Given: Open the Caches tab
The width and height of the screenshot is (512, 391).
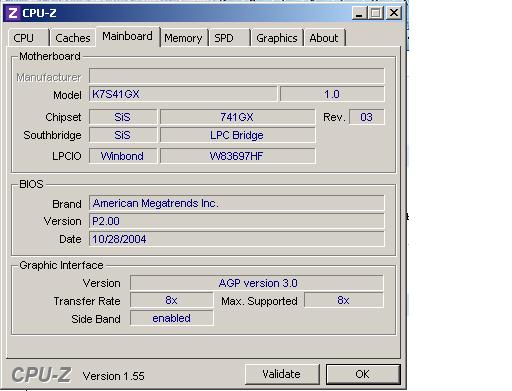Looking at the screenshot, I should 73,38.
